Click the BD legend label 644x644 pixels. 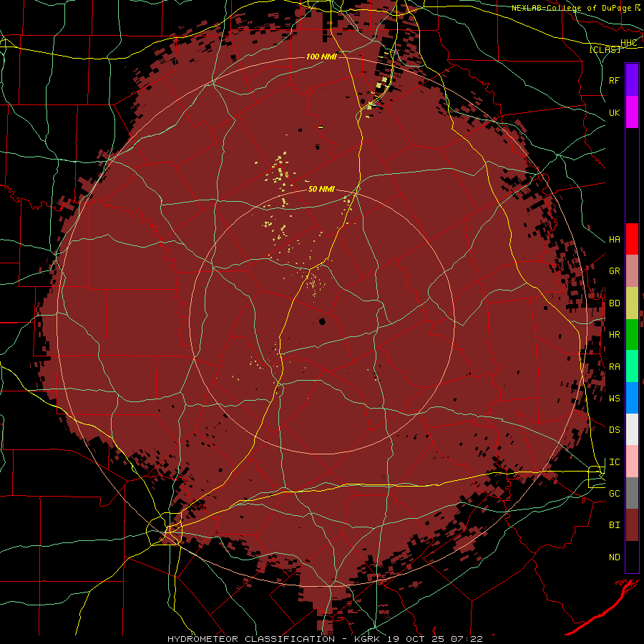[615, 303]
